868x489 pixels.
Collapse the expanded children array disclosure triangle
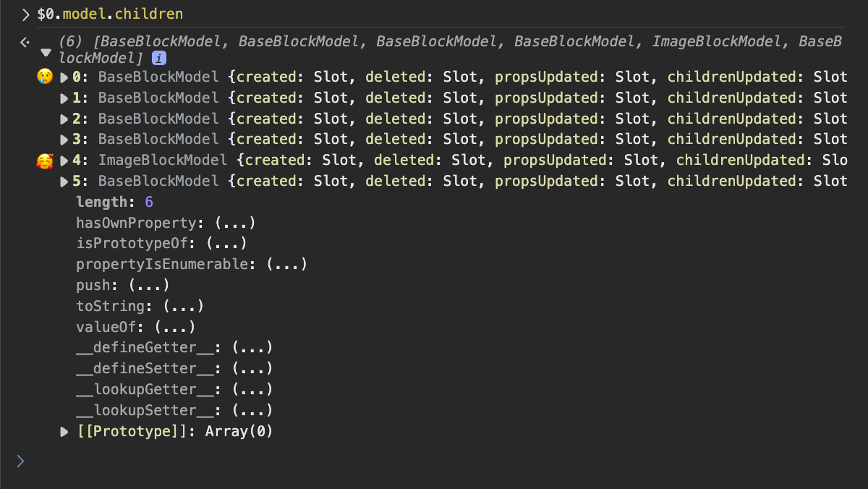tap(46, 53)
